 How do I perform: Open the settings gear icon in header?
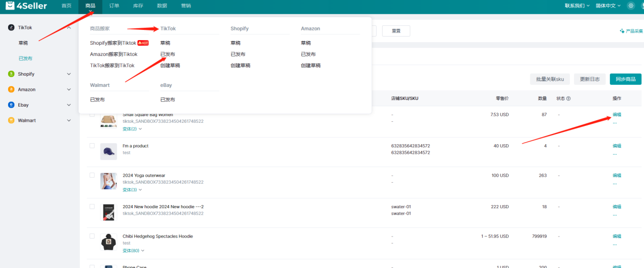[631, 6]
